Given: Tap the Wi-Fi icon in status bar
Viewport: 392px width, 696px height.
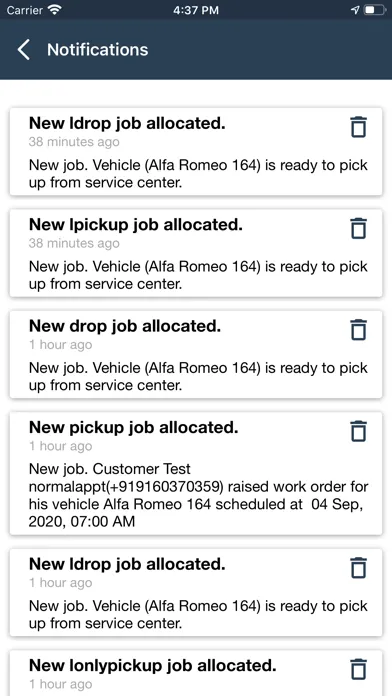Looking at the screenshot, I should click(x=55, y=10).
